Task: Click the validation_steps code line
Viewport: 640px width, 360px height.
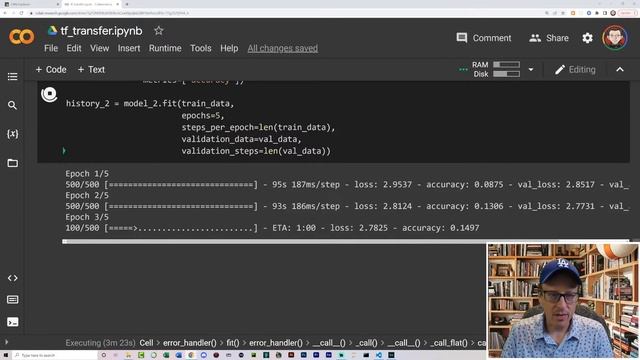Action: (256, 151)
